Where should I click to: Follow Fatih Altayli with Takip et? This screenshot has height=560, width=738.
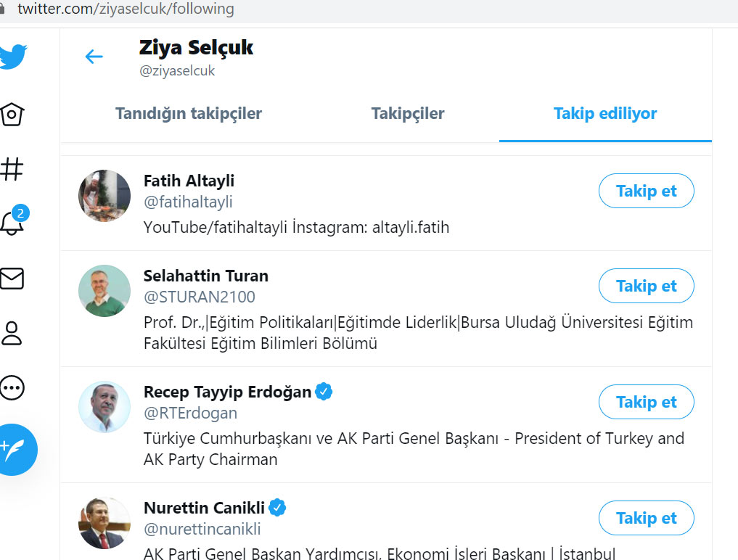coord(646,192)
